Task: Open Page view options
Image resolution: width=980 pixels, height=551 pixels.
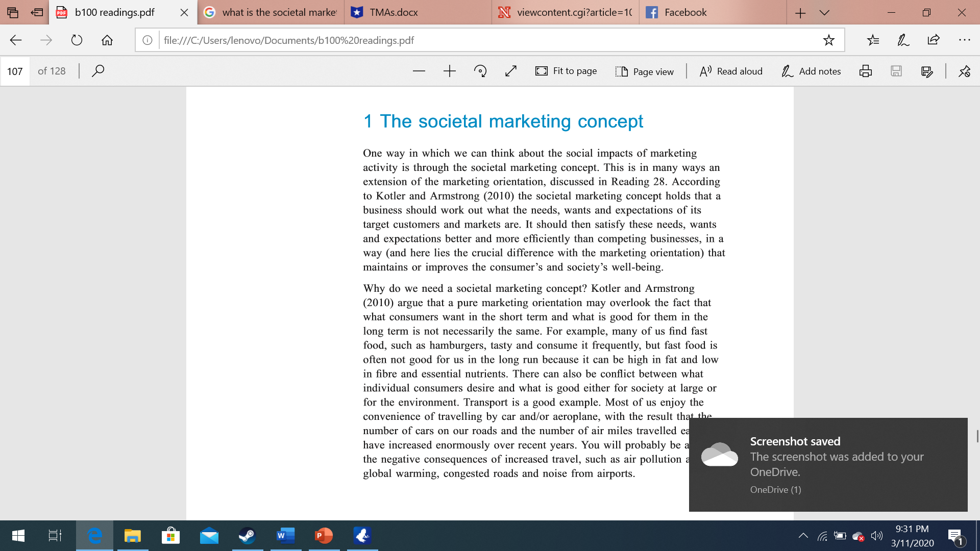Action: pos(645,71)
